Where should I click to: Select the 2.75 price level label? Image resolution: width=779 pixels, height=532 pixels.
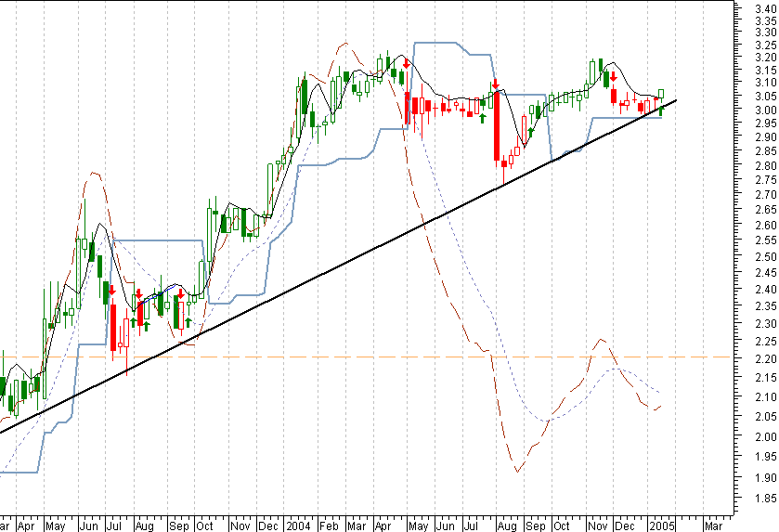point(766,180)
